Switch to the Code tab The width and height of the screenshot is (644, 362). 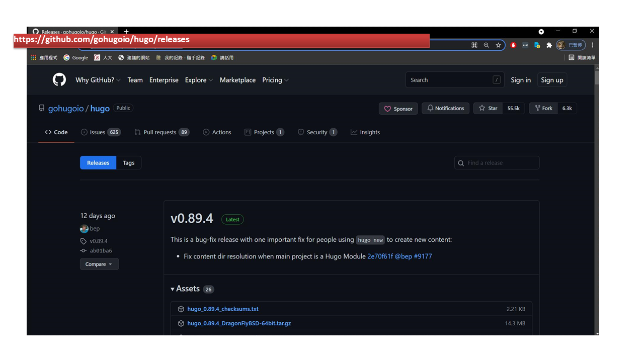(56, 132)
